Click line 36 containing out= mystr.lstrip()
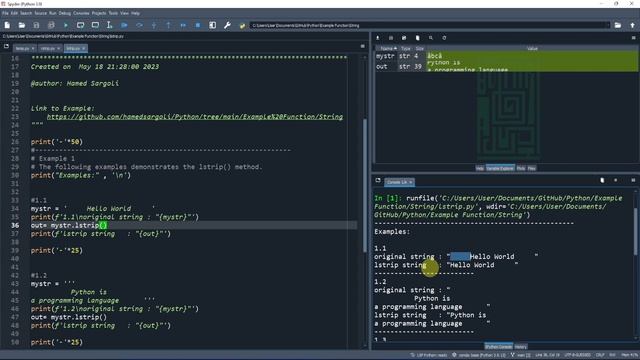The width and height of the screenshot is (640, 360). tap(193, 225)
